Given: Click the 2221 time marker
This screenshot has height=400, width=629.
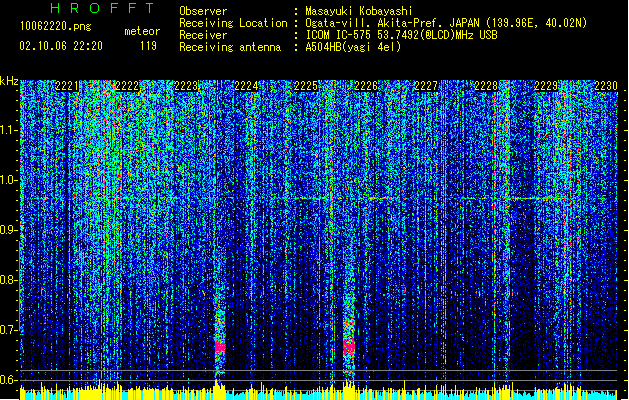Looking at the screenshot, I should tap(67, 86).
